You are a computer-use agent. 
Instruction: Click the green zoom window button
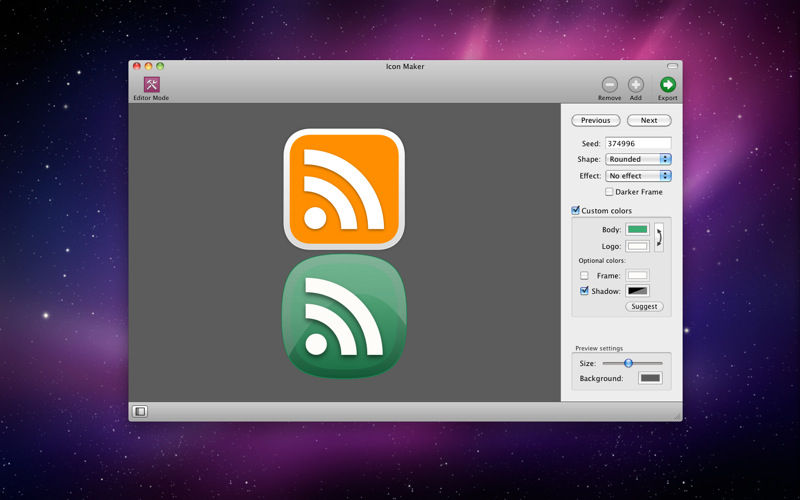[160, 66]
